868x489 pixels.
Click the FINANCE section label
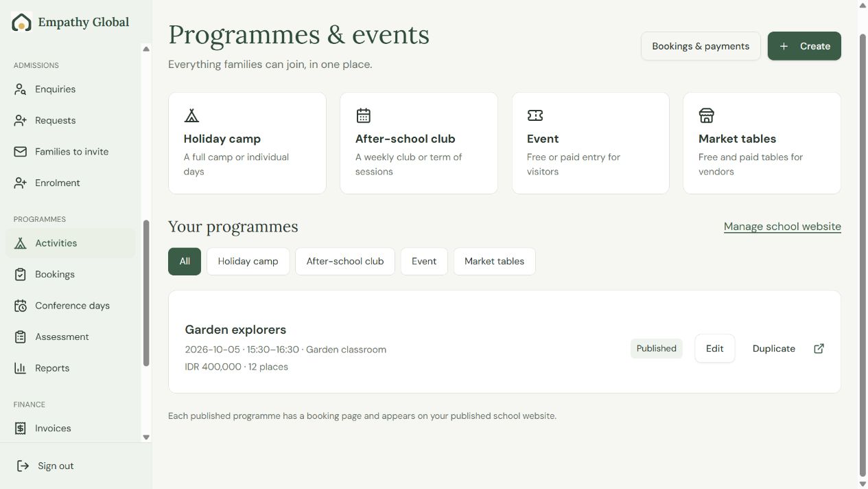click(x=30, y=405)
